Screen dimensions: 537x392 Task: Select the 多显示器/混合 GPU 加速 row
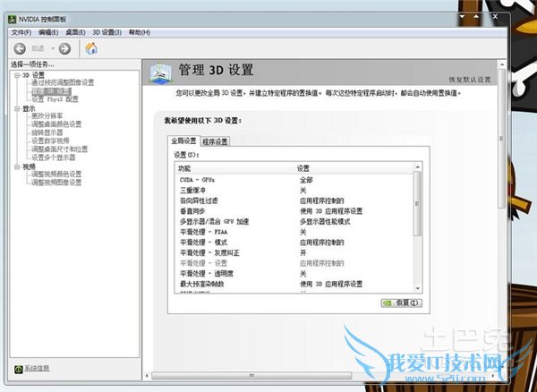pos(294,221)
